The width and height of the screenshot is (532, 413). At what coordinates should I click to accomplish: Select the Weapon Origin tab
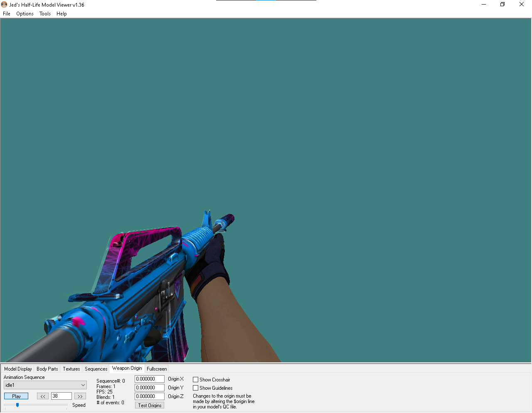coord(127,368)
